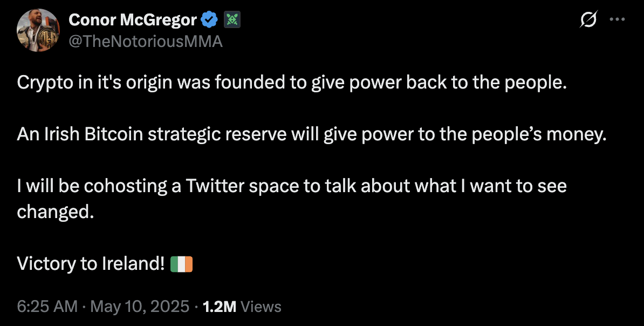Click the 6:25 AM post time
This screenshot has width=644, height=326.
click(47, 307)
